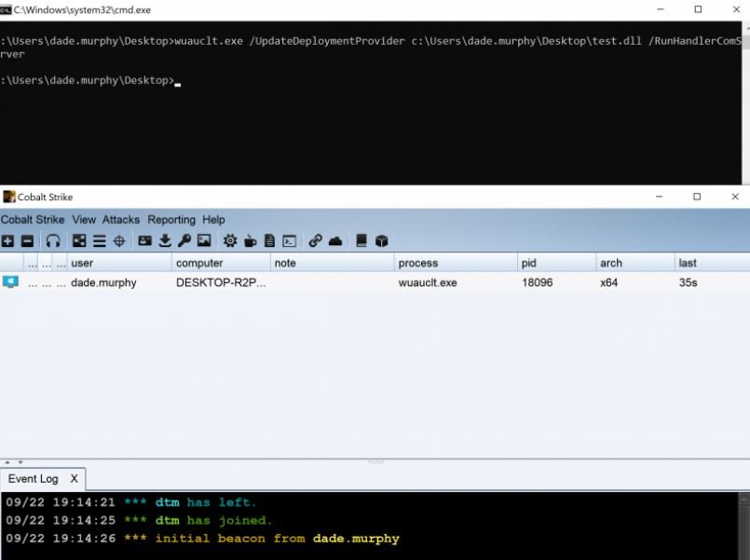750x560 pixels.
Task: Click the cube about icon in toolbar
Action: (x=382, y=241)
